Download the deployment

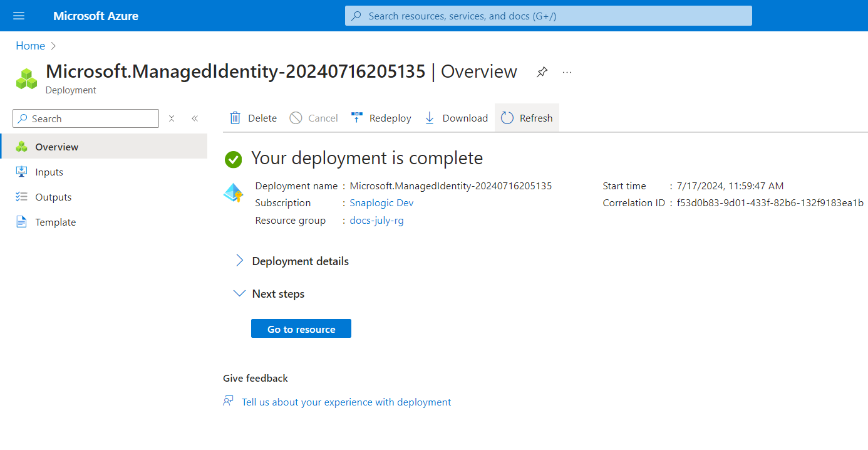pos(456,118)
